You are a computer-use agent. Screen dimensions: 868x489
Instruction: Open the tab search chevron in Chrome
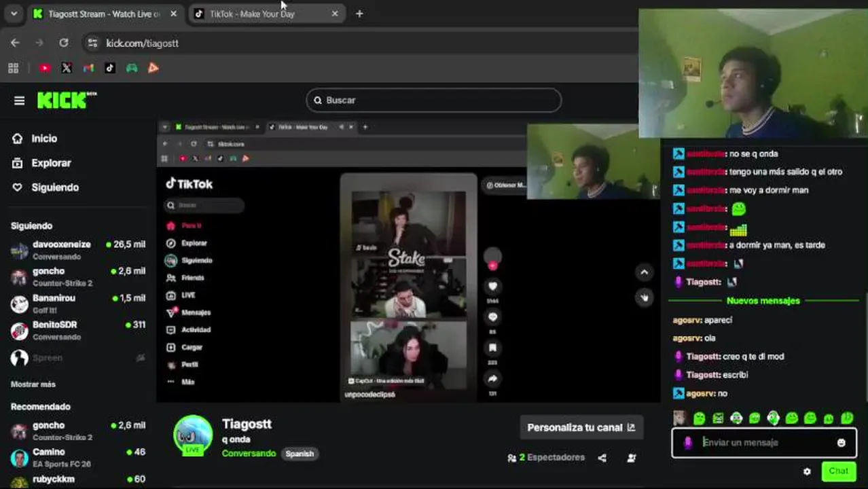tap(14, 14)
